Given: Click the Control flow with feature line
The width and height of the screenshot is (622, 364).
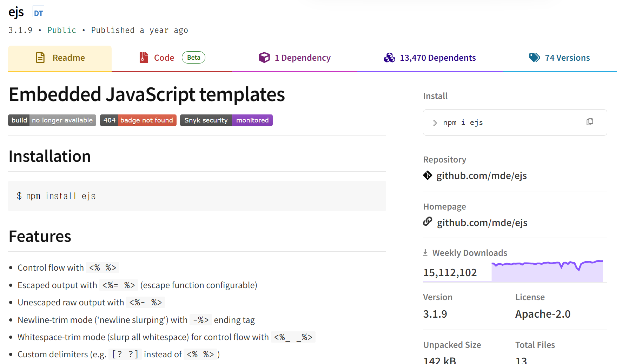Looking at the screenshot, I should pos(68,267).
